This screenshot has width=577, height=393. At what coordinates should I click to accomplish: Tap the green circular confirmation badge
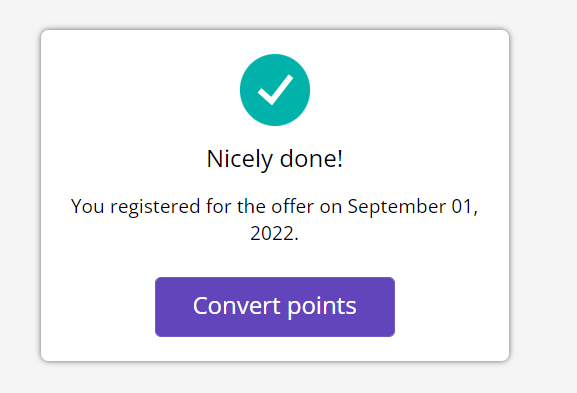click(275, 90)
